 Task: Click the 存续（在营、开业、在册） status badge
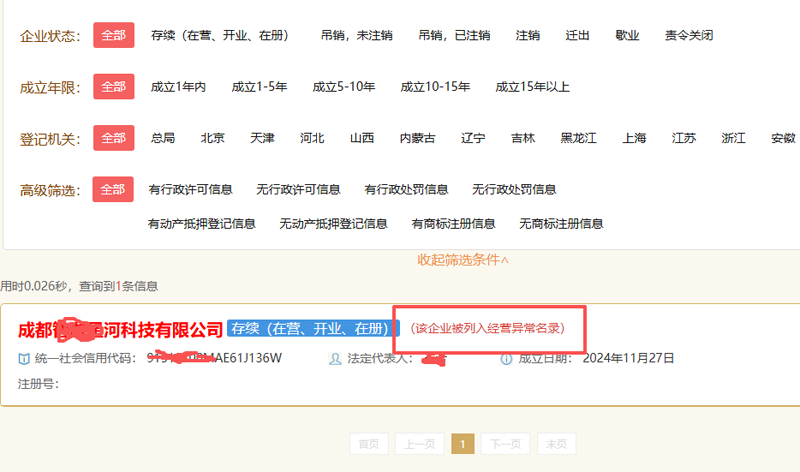[x=312, y=328]
